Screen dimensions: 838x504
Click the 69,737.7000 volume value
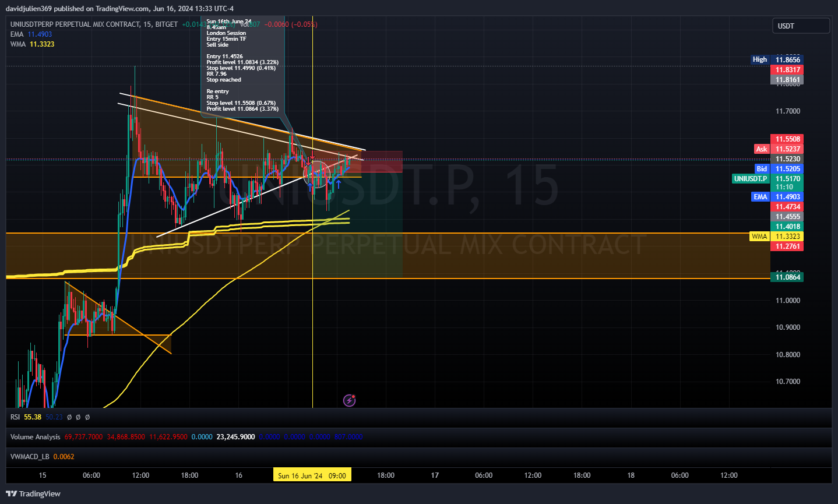click(83, 437)
